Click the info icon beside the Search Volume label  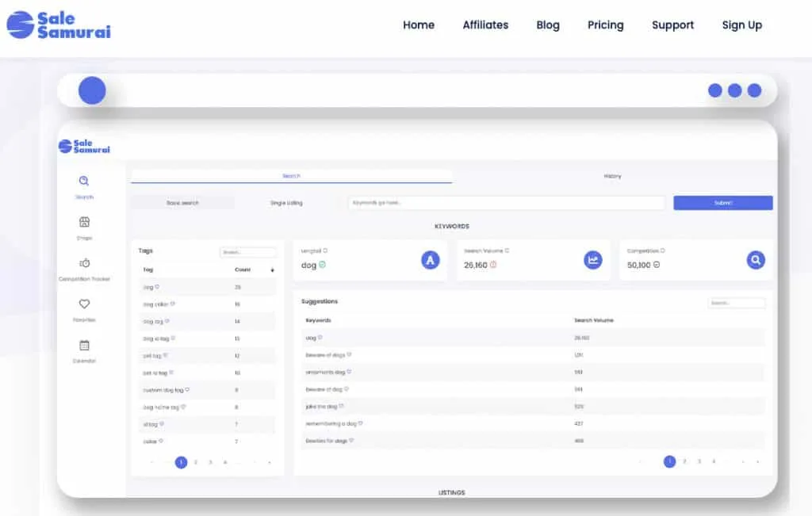[507, 250]
